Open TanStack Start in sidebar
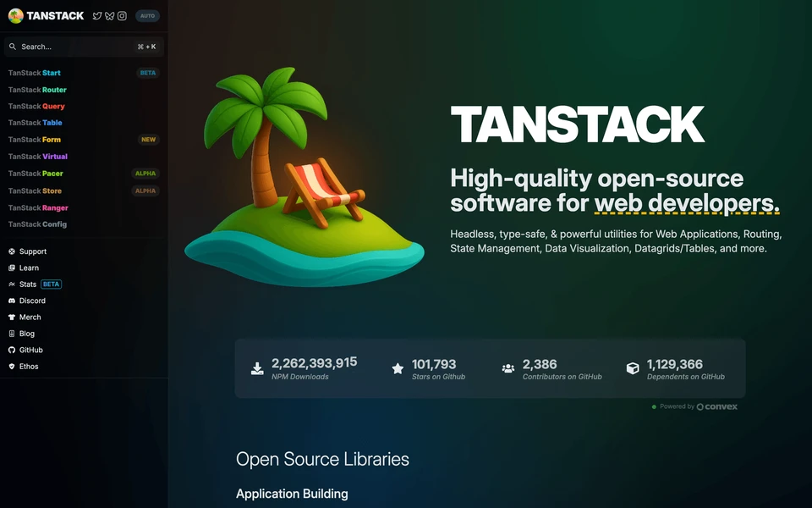 34,73
